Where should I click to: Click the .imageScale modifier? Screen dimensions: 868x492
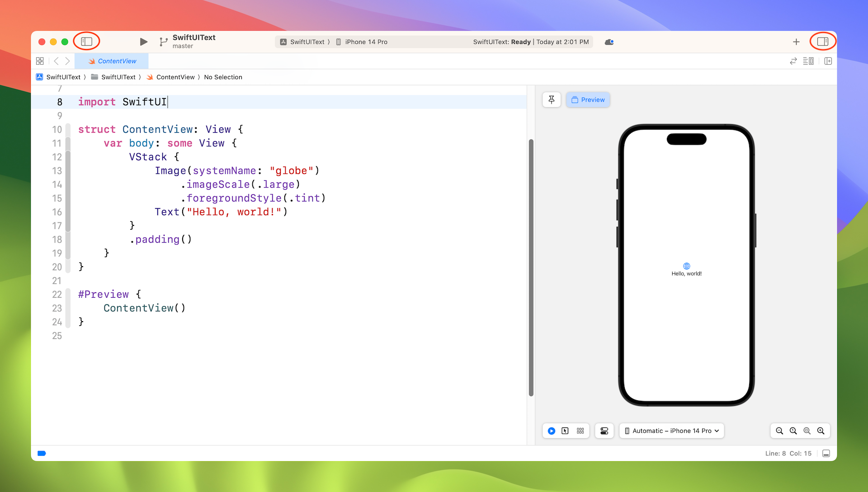[215, 184]
